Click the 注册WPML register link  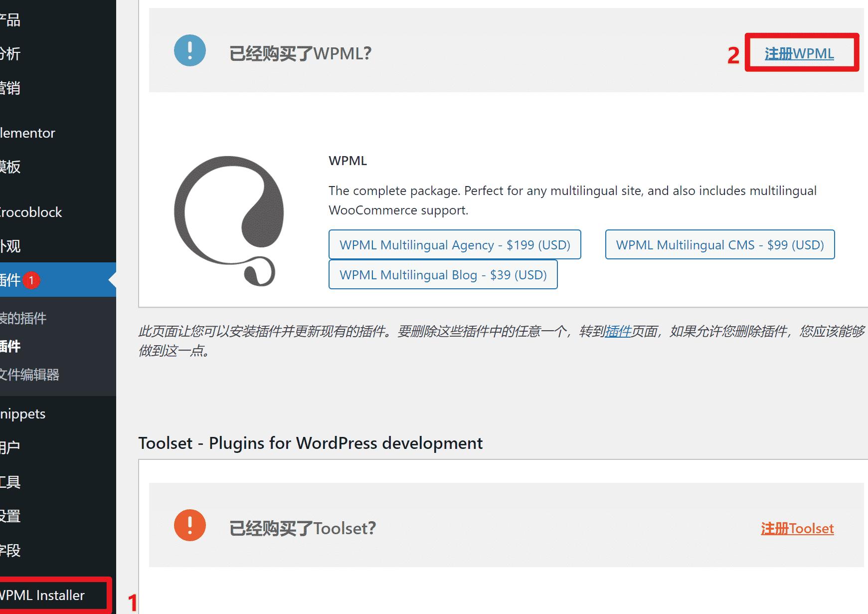[x=799, y=53]
